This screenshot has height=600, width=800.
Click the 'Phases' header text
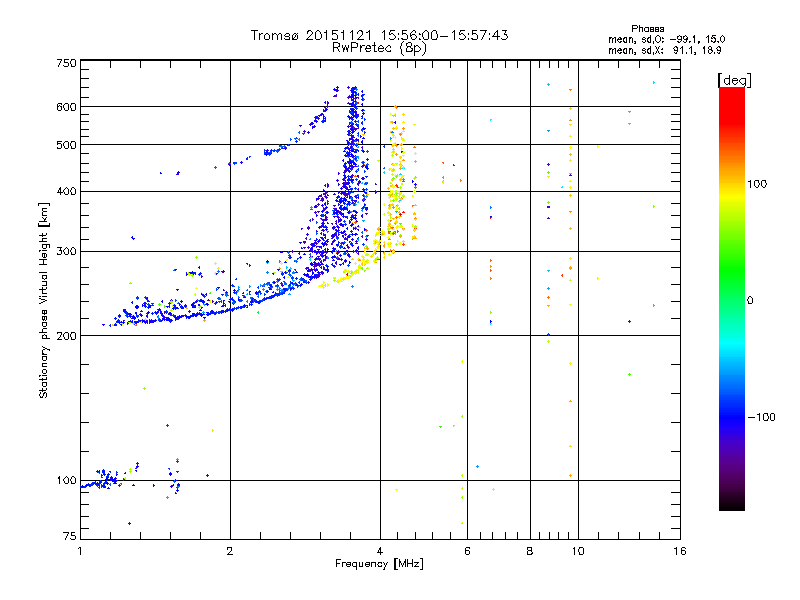[x=647, y=29]
